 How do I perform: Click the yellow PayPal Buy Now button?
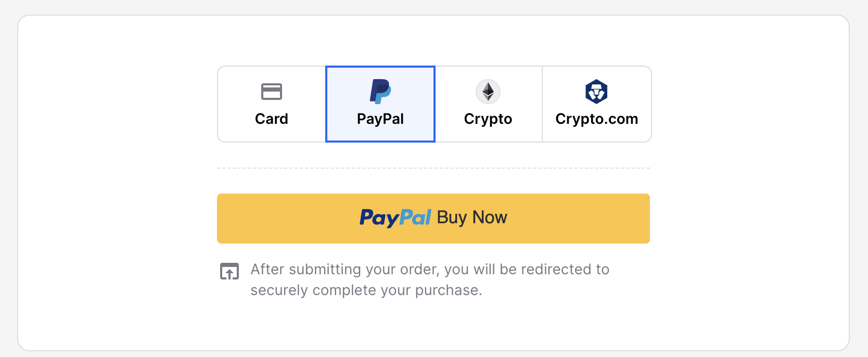tap(433, 219)
